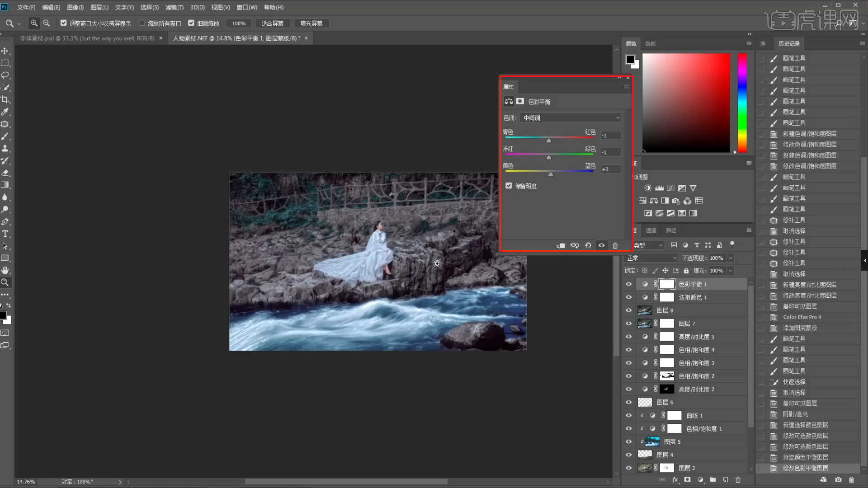Switch to the 字体素材.psd document tab
The image size is (868, 488).
(x=87, y=38)
